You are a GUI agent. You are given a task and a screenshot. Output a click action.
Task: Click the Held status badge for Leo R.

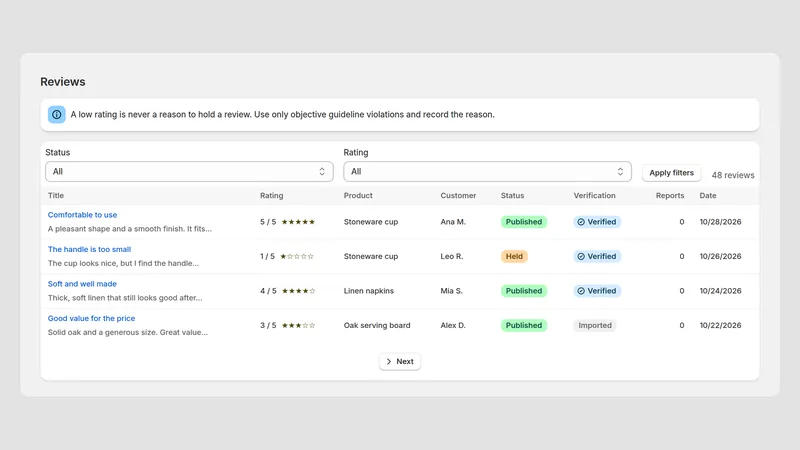point(514,256)
